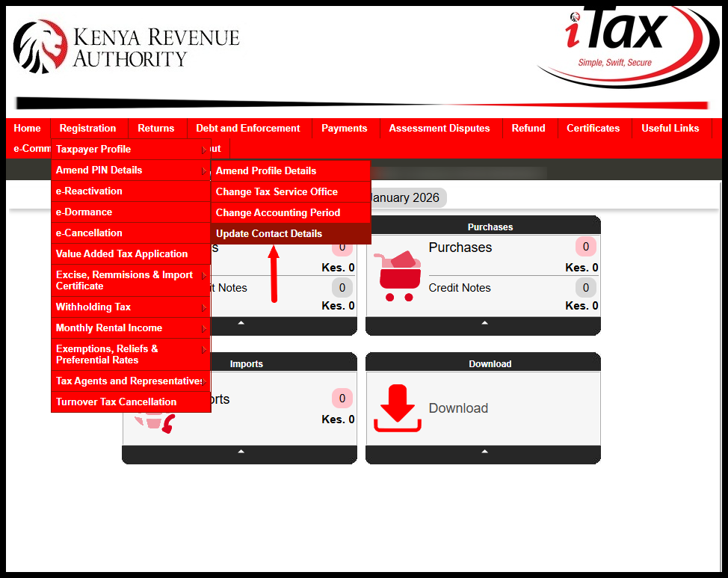Image resolution: width=728 pixels, height=578 pixels.
Task: Select Turnover Tax Cancellation
Action: (x=117, y=402)
